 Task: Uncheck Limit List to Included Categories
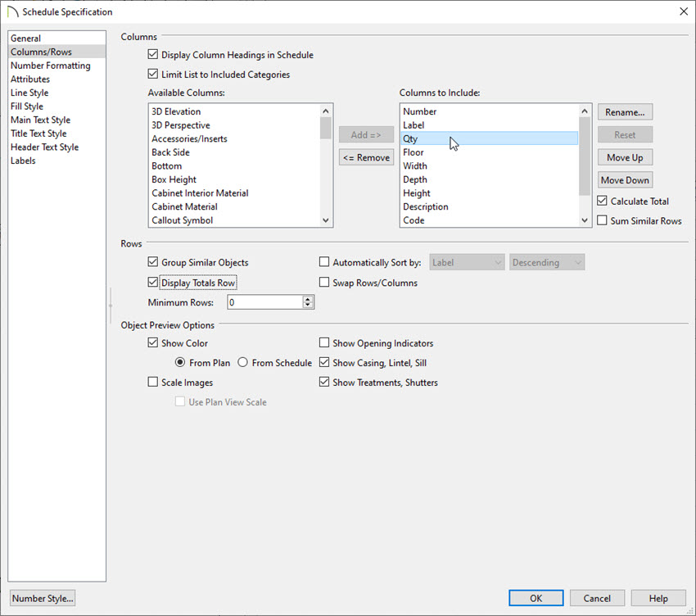tap(153, 74)
